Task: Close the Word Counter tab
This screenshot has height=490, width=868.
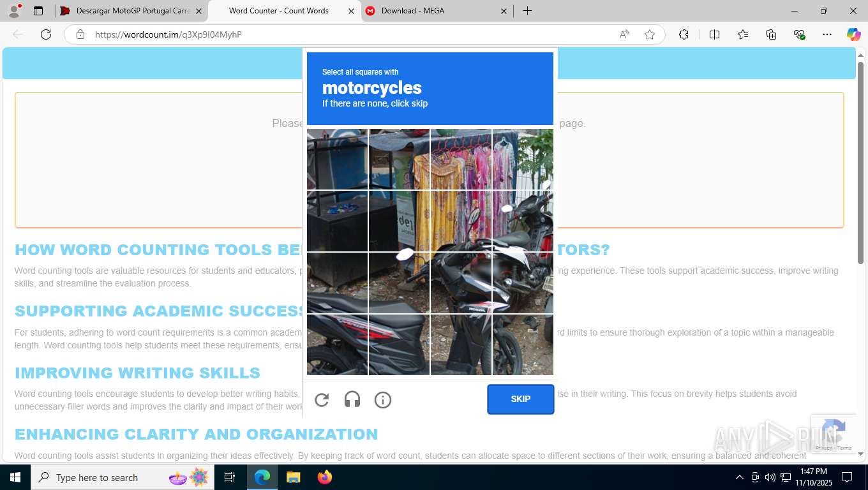Action: pyautogui.click(x=351, y=11)
